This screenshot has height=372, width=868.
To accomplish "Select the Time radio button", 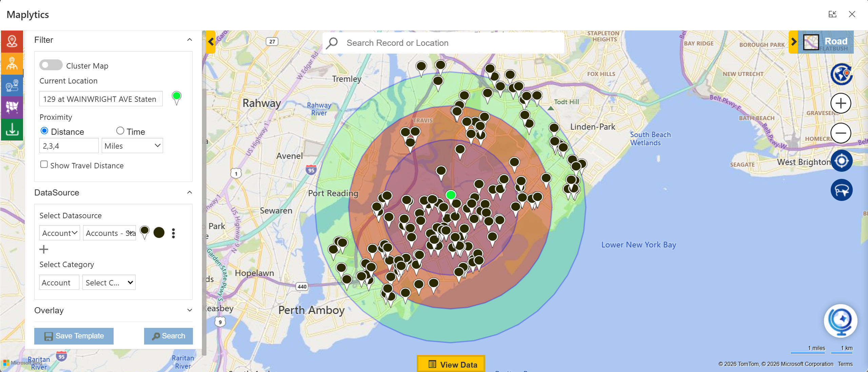I will click(x=120, y=131).
